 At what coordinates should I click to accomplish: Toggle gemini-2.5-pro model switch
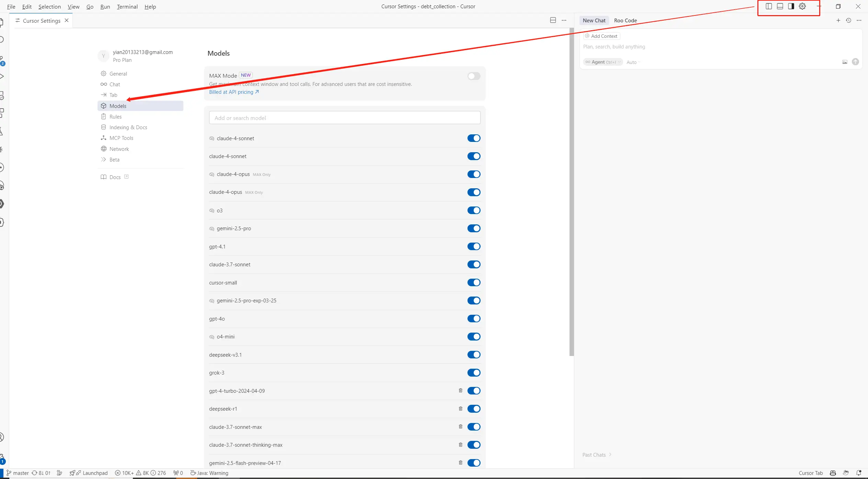474,228
